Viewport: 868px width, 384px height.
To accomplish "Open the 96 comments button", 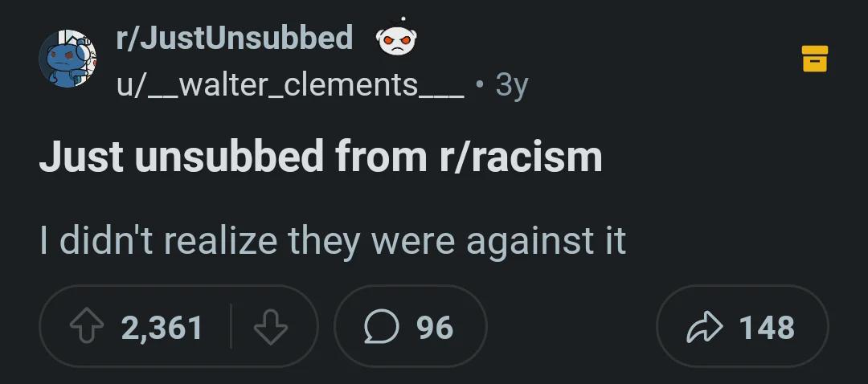I will (x=410, y=326).
